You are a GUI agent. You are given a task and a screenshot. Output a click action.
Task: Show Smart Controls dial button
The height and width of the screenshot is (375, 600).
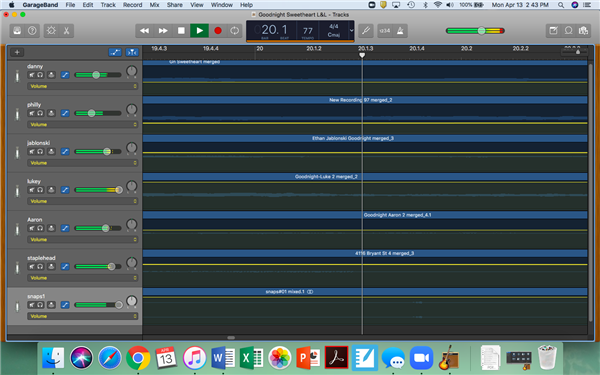pyautogui.click(x=51, y=31)
